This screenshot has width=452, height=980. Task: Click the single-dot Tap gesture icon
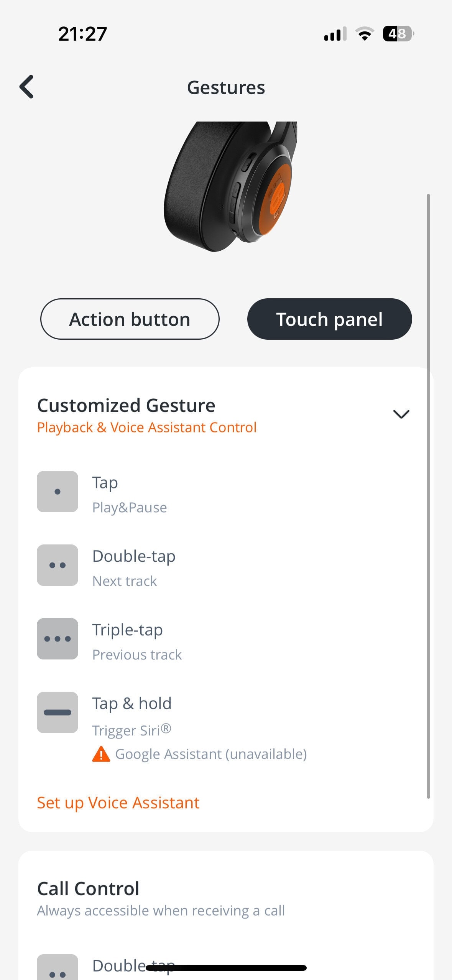point(58,492)
